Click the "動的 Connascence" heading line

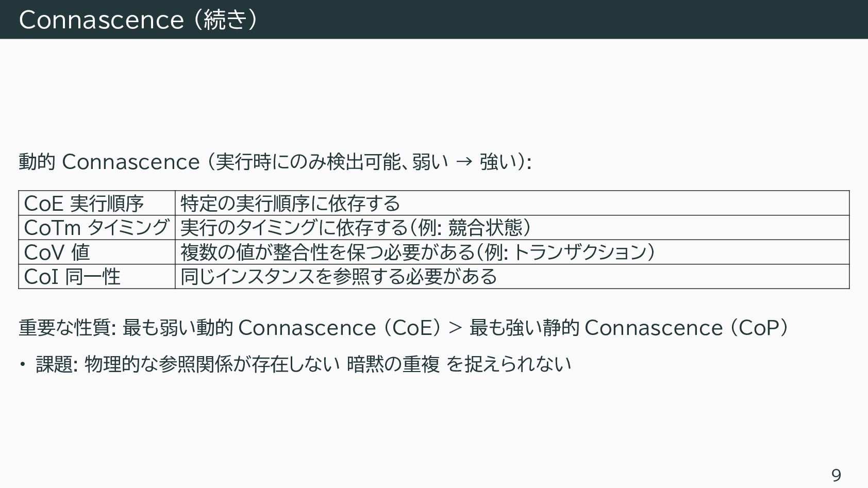coord(275,162)
